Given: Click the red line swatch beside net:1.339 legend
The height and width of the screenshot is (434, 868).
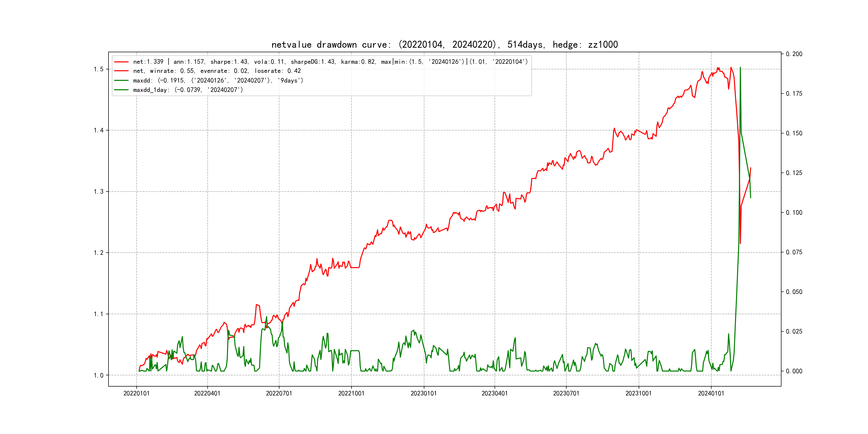Looking at the screenshot, I should [121, 62].
